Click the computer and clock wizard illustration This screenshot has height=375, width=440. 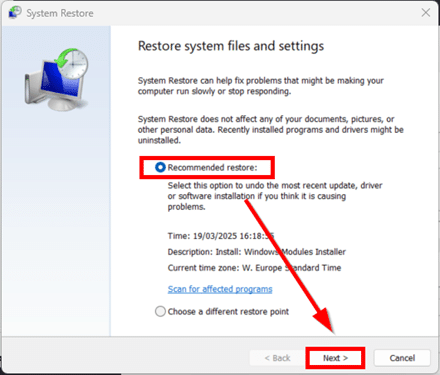[x=56, y=80]
